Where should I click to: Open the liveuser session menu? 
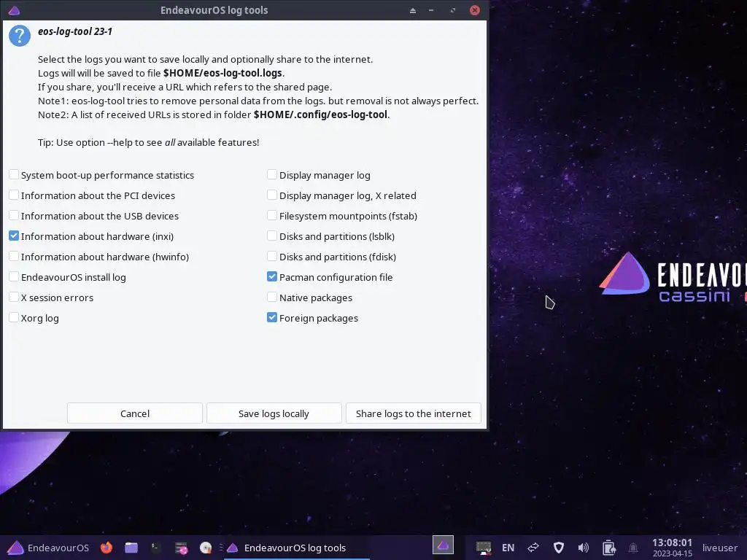(719, 548)
